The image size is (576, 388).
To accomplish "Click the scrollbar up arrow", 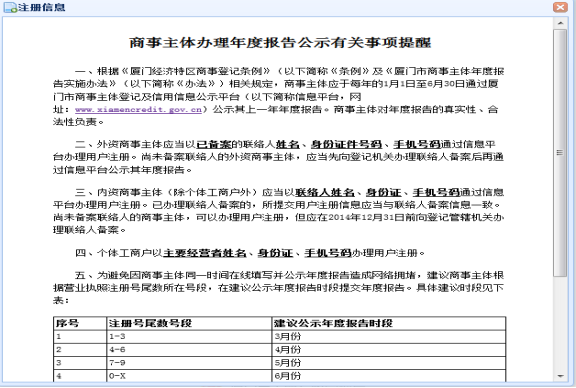I will 560,23.
